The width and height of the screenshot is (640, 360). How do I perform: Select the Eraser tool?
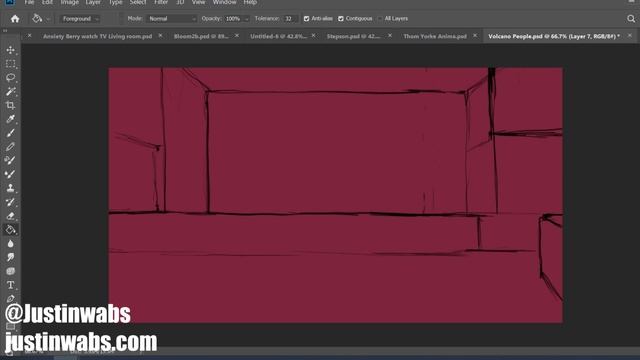11,216
